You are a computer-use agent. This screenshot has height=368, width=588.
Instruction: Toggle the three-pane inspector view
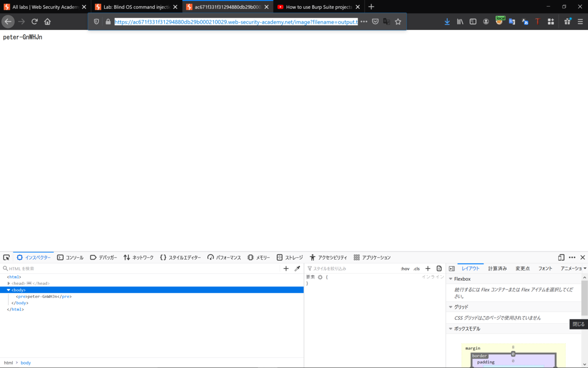[x=452, y=268]
